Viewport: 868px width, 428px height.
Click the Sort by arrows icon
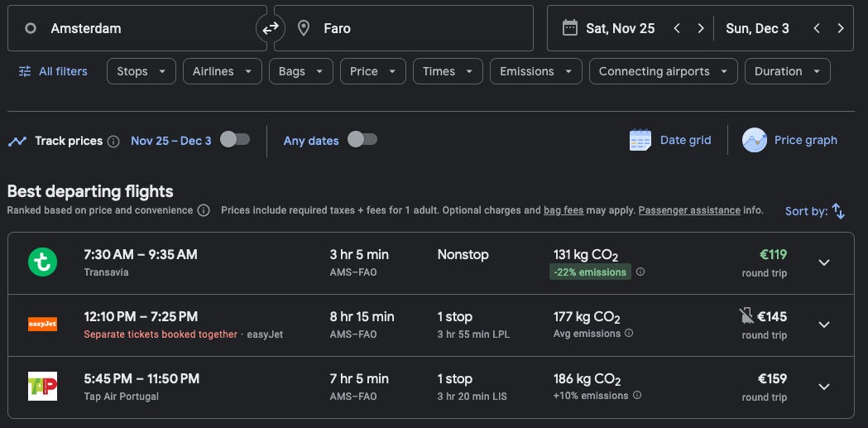point(838,211)
